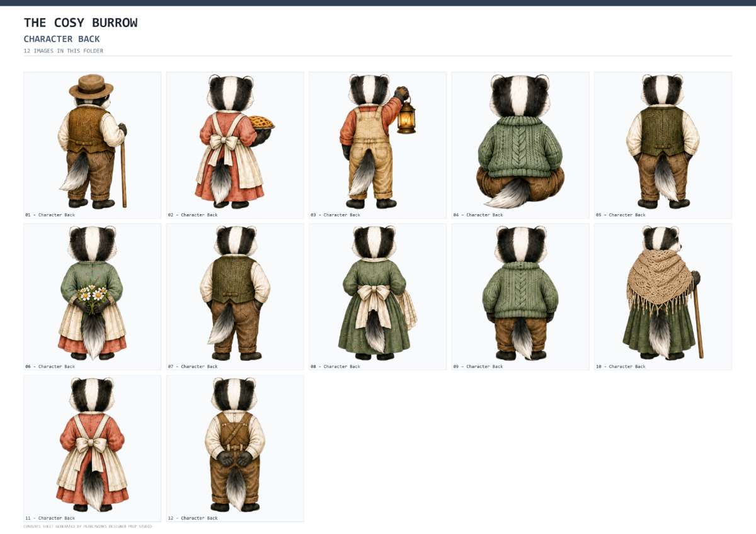Click the contents sheet footer credit line
This screenshot has height=534, width=756.
[x=88, y=526]
